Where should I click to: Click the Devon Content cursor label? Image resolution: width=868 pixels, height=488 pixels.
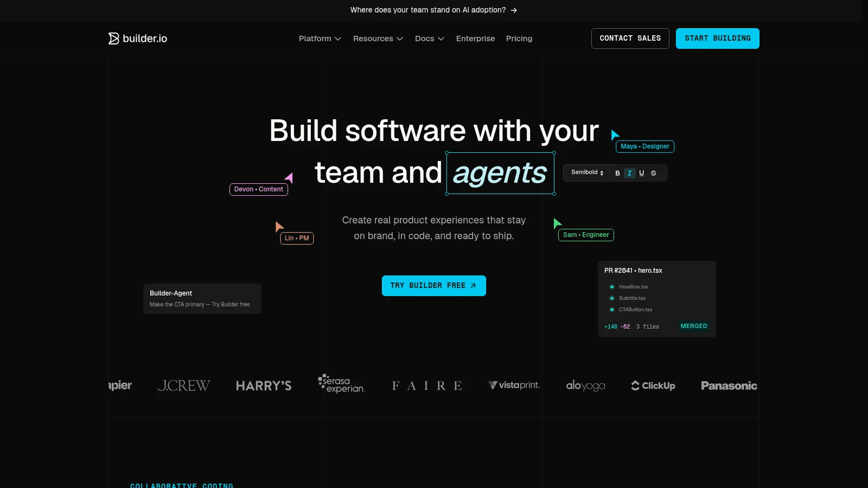[x=259, y=189]
